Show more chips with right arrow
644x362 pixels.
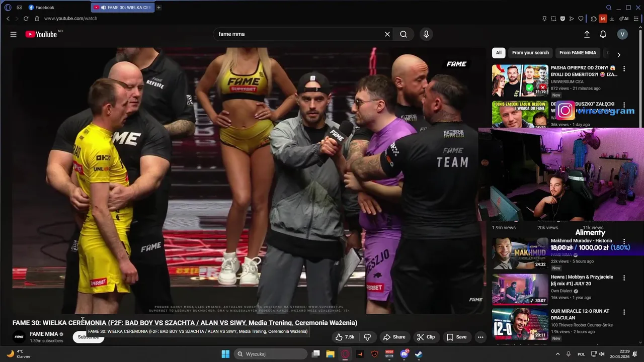pos(619,55)
